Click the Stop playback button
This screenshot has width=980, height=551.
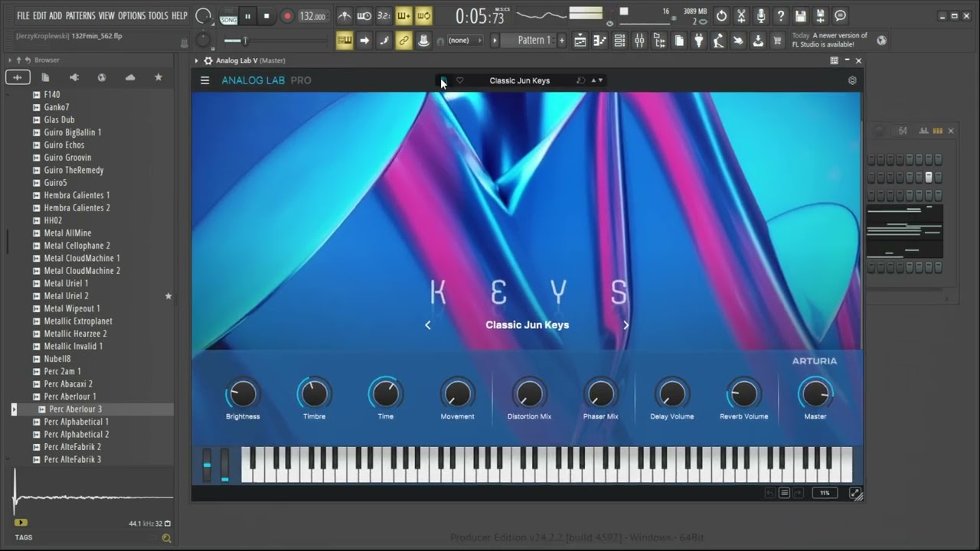[266, 16]
